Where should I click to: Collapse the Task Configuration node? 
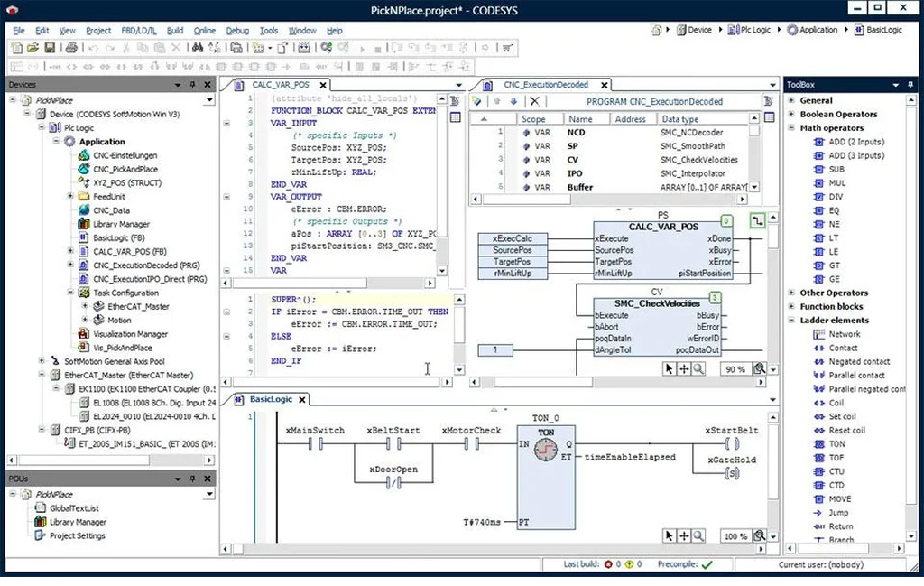[x=70, y=293]
